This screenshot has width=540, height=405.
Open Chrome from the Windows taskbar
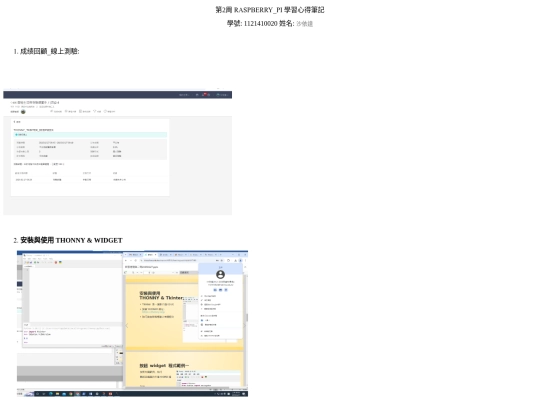pos(71,394)
